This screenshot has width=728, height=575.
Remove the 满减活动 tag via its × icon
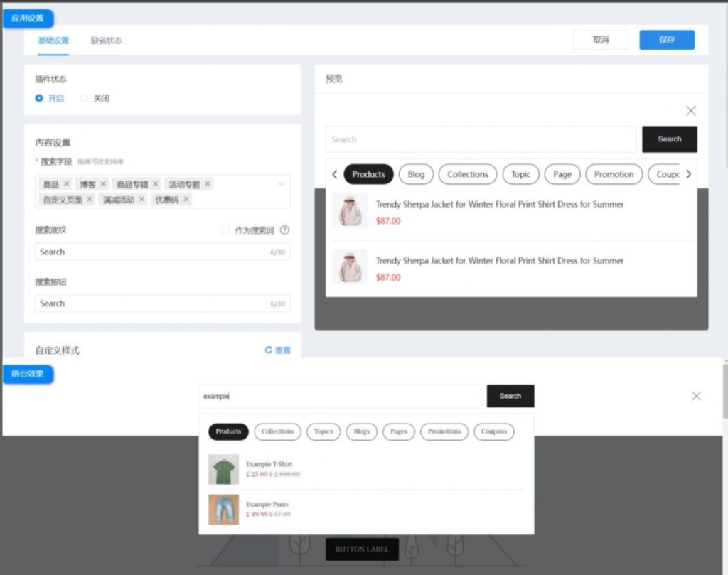(x=141, y=198)
